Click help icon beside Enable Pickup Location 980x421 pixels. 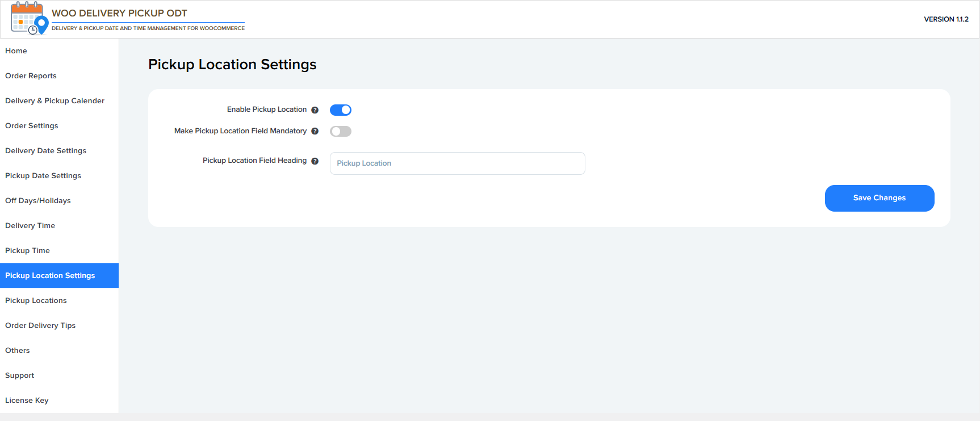(x=315, y=110)
